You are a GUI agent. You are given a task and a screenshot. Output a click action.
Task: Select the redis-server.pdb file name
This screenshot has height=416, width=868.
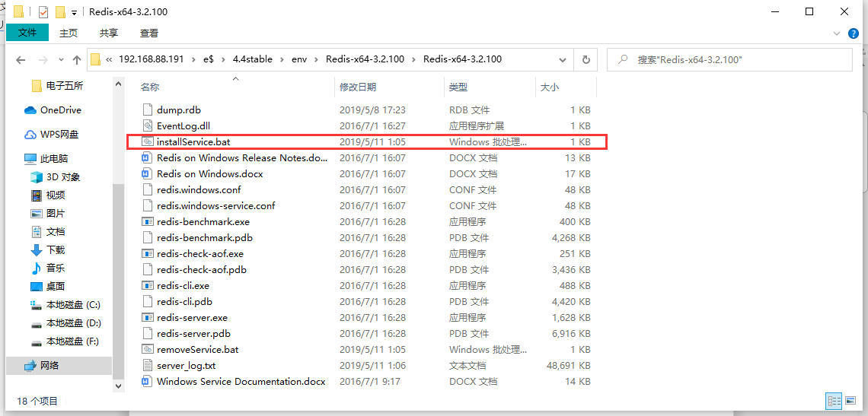point(193,334)
